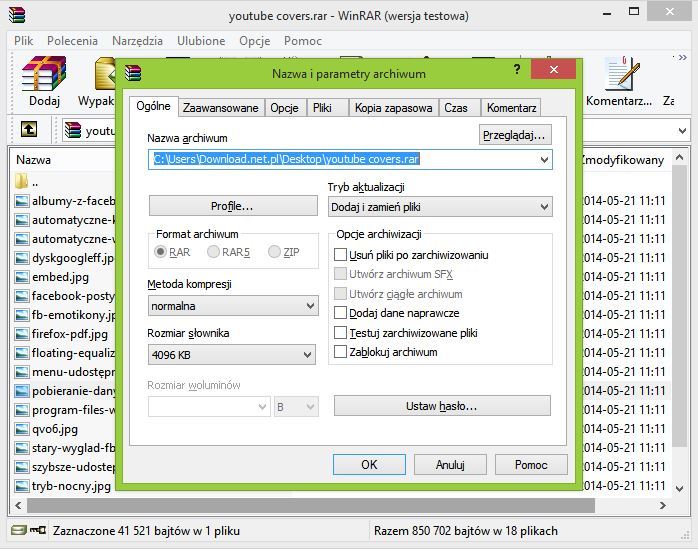The width and height of the screenshot is (698, 549).
Task: Switch to the Kopia zapasowa tab
Action: tap(394, 108)
